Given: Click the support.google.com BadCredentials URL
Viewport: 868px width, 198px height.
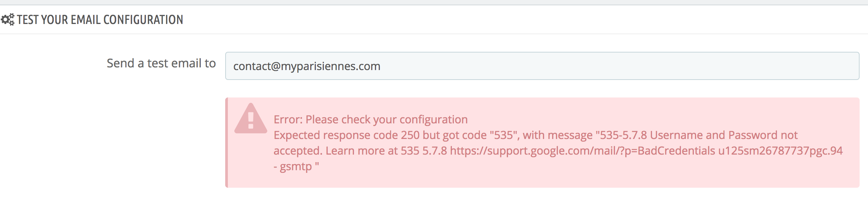Looking at the screenshot, I should click(582, 151).
